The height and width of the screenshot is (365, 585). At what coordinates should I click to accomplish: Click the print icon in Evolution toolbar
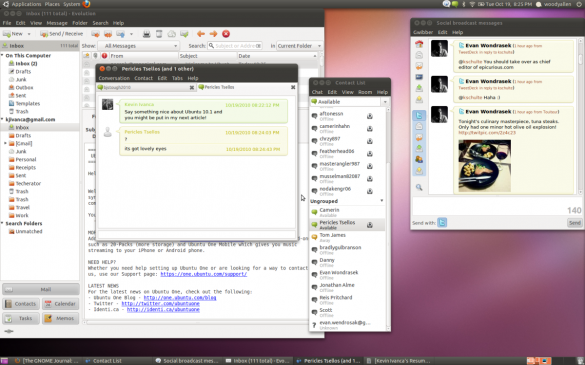coord(147,34)
